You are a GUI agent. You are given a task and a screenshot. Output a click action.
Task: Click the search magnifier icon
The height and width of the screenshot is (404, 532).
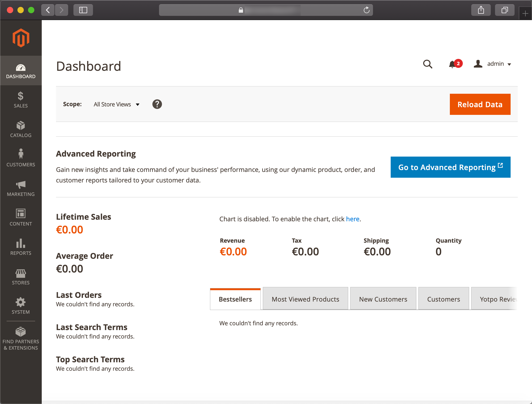coord(427,64)
